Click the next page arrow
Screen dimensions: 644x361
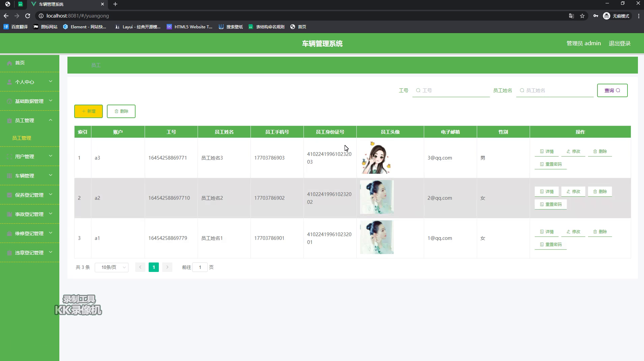pyautogui.click(x=167, y=267)
